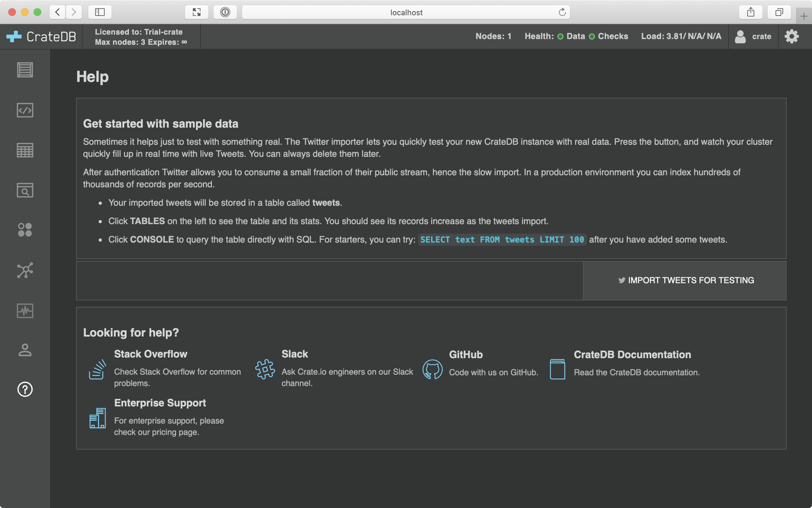Open the CrateDB Documentation link

[632, 355]
